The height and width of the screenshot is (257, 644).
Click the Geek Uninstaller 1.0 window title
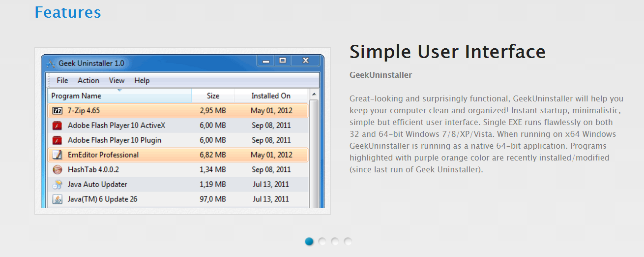pyautogui.click(x=91, y=63)
